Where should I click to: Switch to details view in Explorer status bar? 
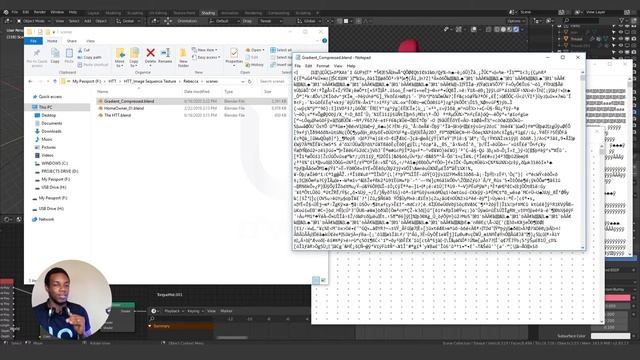[316, 280]
